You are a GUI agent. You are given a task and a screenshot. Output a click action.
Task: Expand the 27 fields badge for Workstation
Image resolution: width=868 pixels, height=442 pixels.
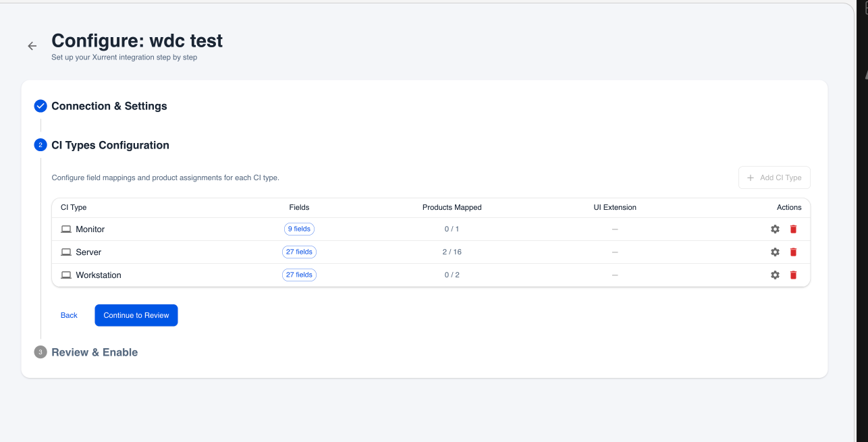point(299,275)
